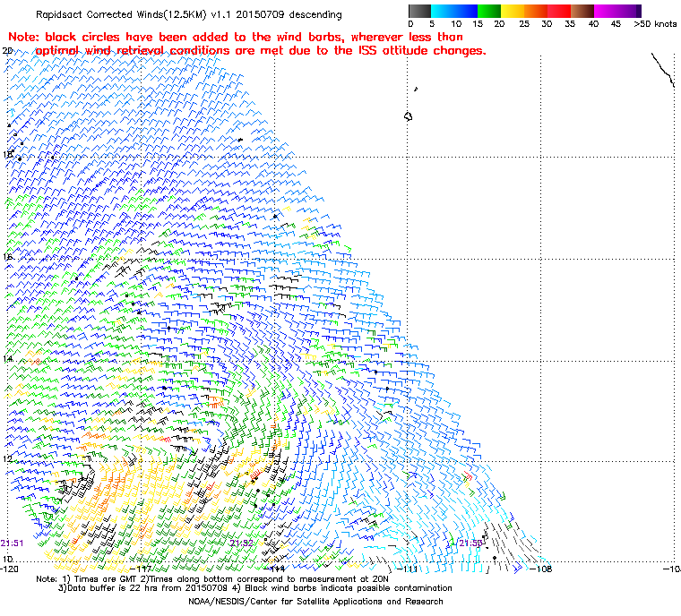Click the '45' label under the color bar
The height and width of the screenshot is (616, 681).
(x=616, y=24)
